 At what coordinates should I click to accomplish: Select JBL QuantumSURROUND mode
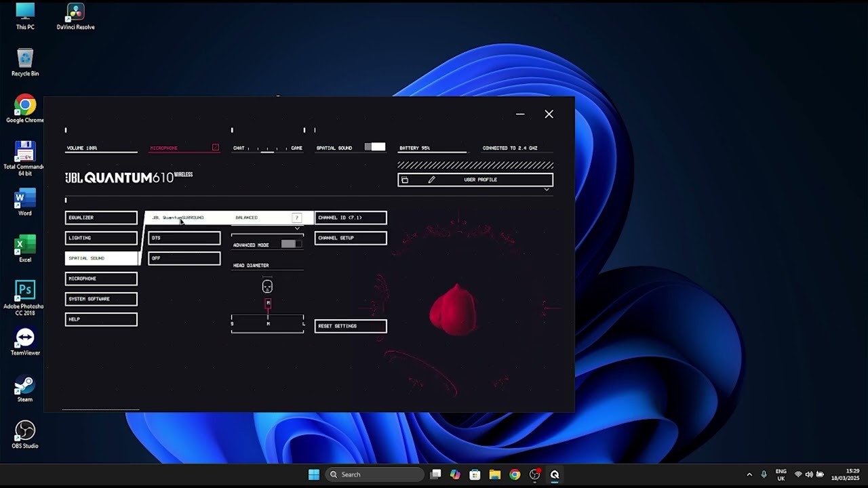(x=184, y=218)
